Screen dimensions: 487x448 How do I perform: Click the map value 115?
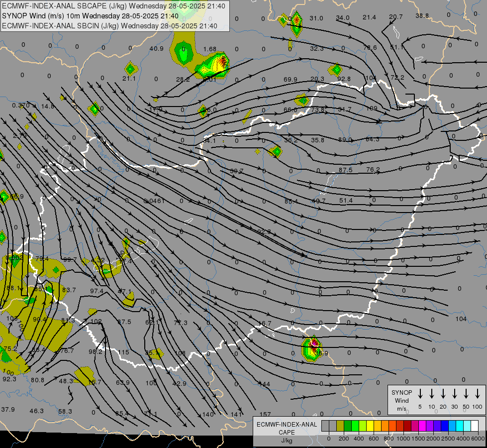123,352
